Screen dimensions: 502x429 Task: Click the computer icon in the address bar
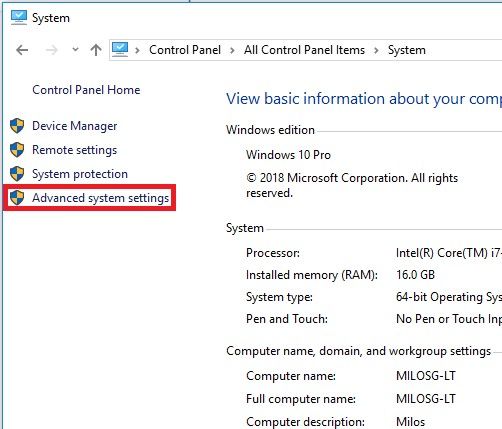120,50
